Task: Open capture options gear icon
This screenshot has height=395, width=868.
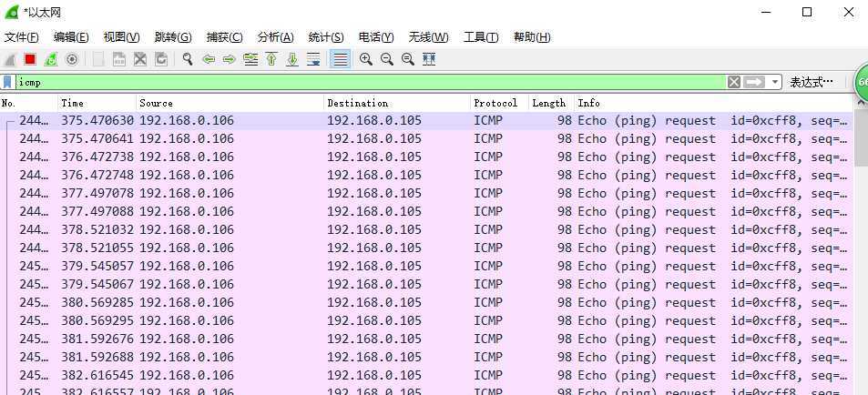Action: [72, 59]
